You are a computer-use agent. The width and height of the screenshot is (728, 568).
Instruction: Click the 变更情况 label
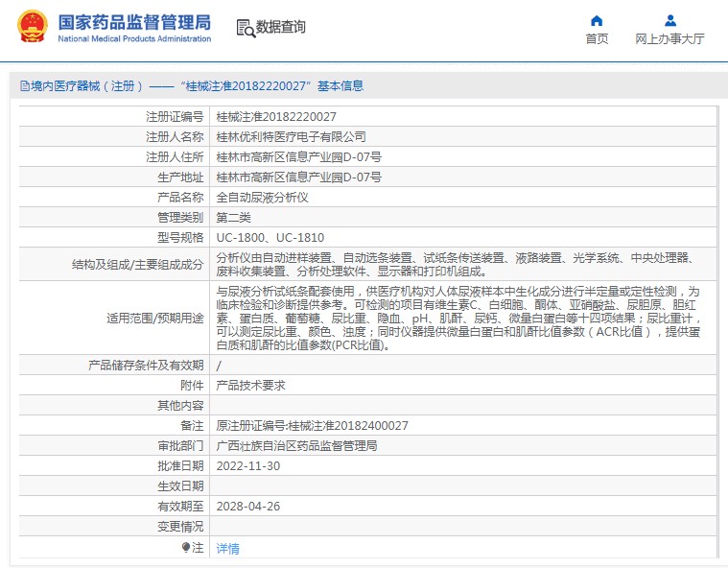[180, 526]
